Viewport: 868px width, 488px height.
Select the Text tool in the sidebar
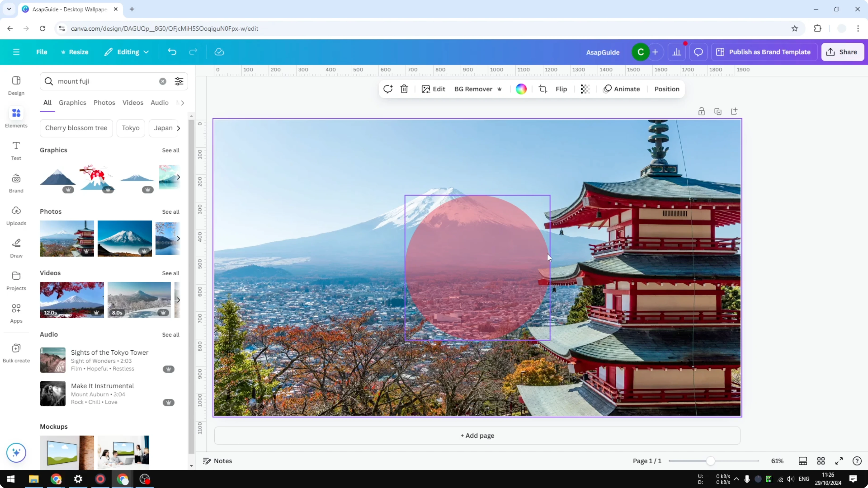(16, 150)
